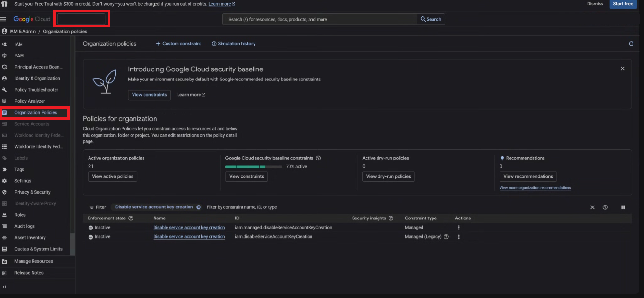This screenshot has height=298, width=644.
Task: Clear all filters with the X icon
Action: (x=592, y=207)
